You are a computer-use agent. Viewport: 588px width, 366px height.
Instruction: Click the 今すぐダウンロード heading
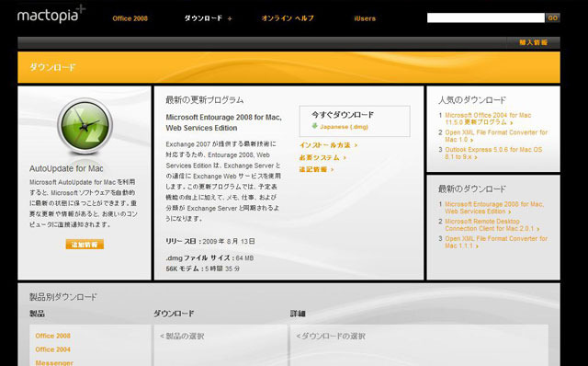343,115
